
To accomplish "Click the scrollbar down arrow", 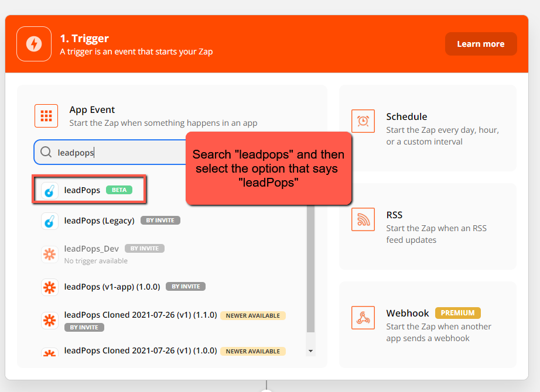I will click(310, 351).
